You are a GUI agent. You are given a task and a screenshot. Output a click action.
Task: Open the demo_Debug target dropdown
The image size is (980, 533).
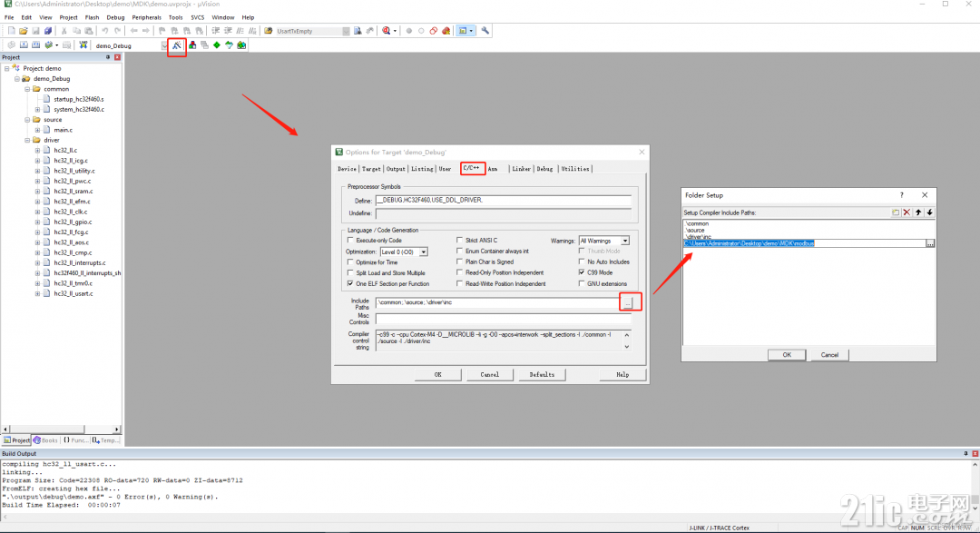tap(164, 45)
